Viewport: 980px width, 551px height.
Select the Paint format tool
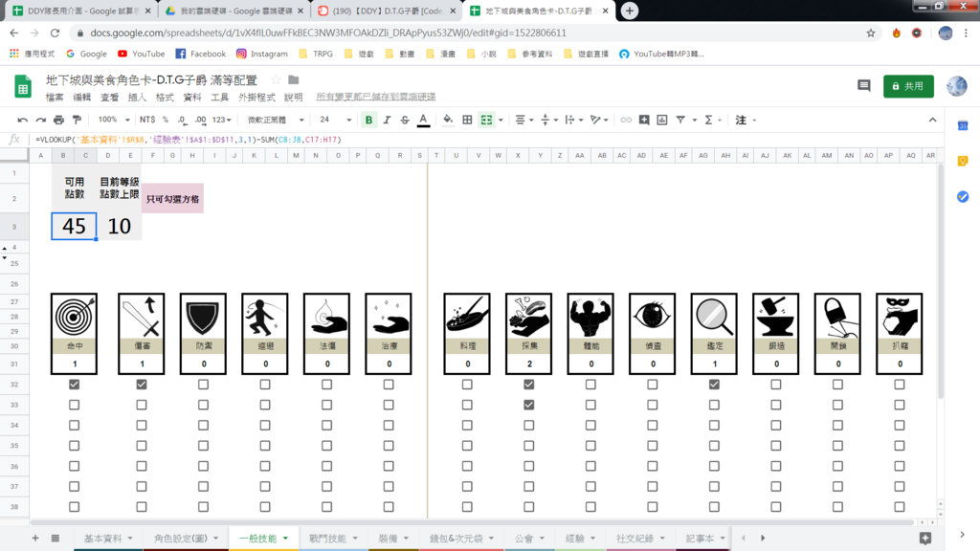(x=77, y=120)
